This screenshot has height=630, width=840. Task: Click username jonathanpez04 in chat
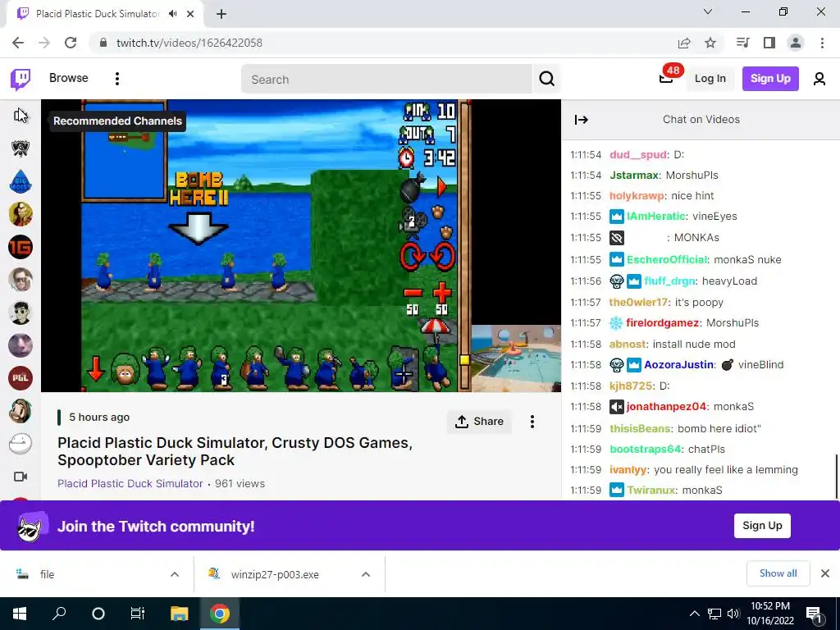(666, 407)
